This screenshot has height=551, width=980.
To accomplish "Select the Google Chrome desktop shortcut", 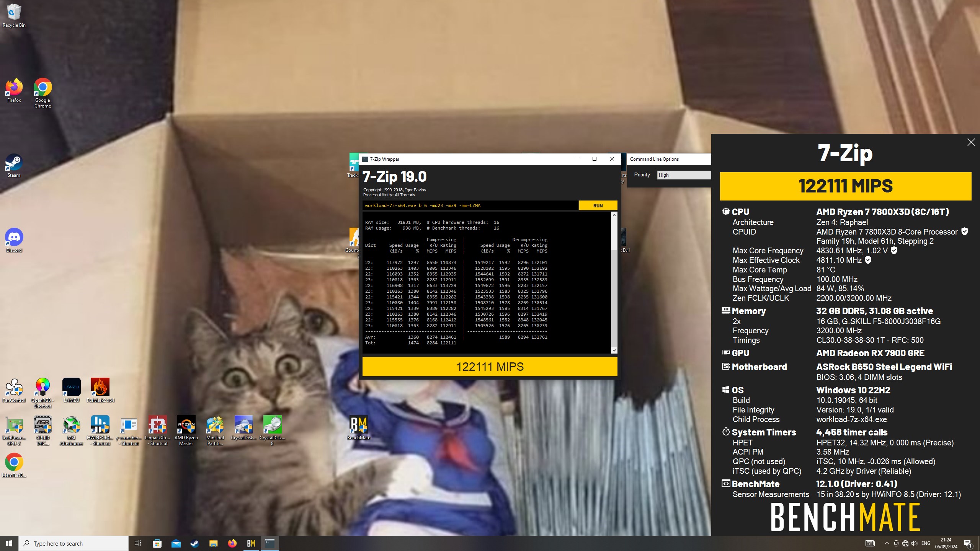I will (x=42, y=93).
